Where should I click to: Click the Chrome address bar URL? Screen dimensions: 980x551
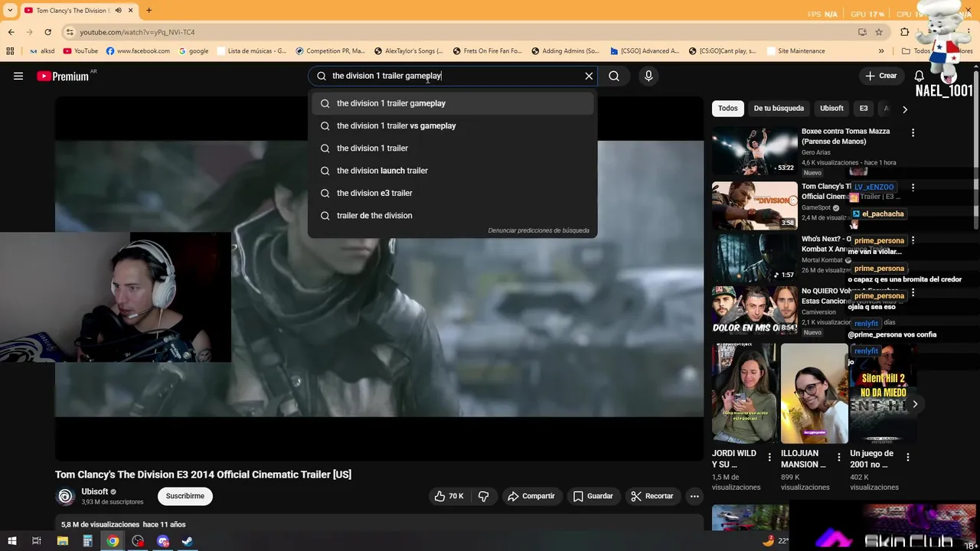click(x=138, y=32)
